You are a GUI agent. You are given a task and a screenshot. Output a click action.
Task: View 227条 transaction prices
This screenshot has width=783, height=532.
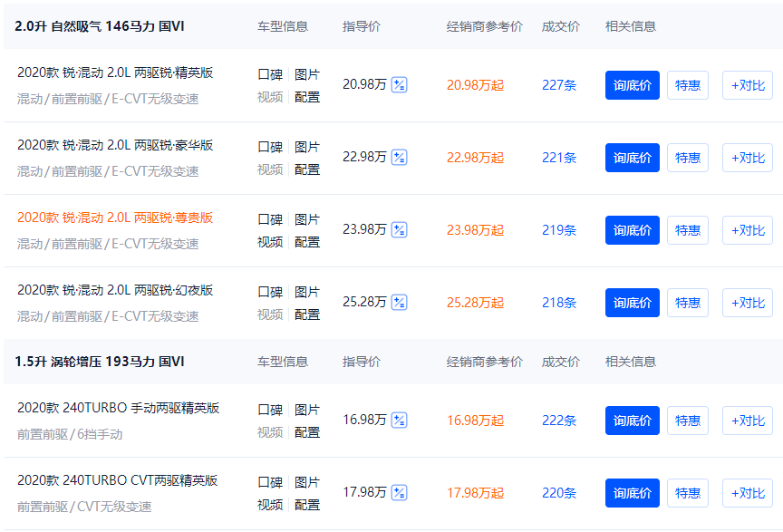coord(559,85)
